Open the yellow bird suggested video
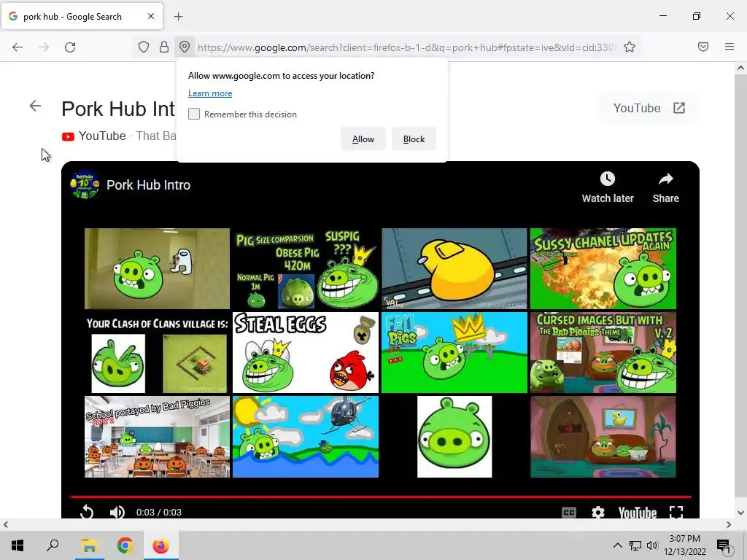747x560 pixels. point(454,268)
